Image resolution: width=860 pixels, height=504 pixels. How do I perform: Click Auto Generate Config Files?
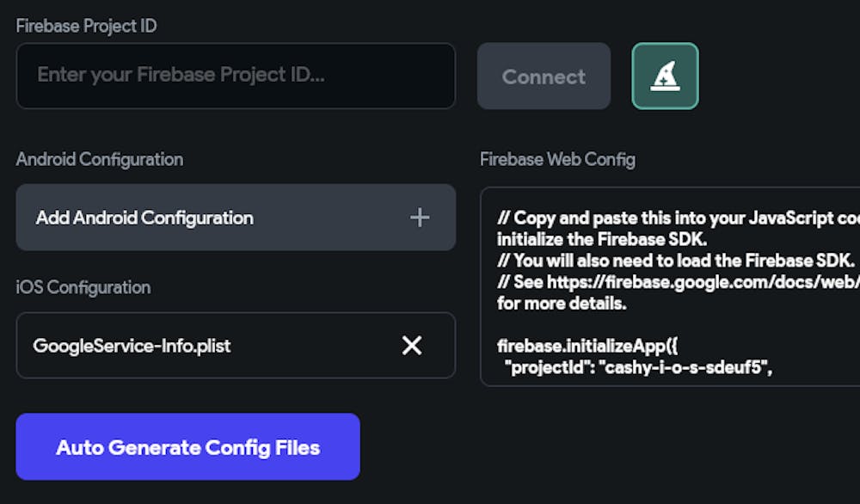(187, 447)
